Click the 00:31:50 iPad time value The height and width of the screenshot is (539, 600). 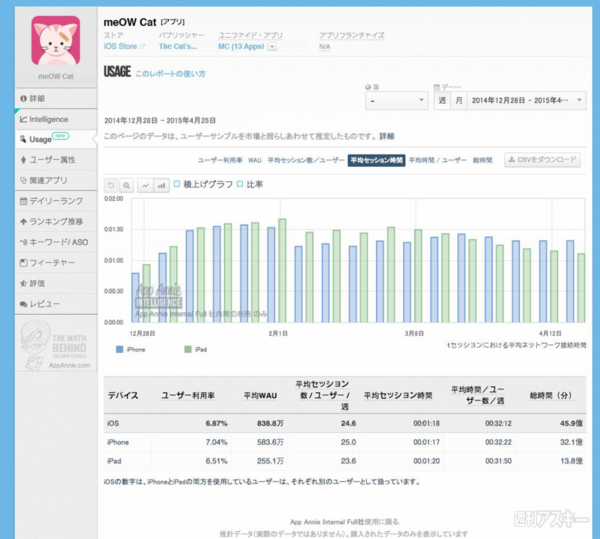[498, 461]
